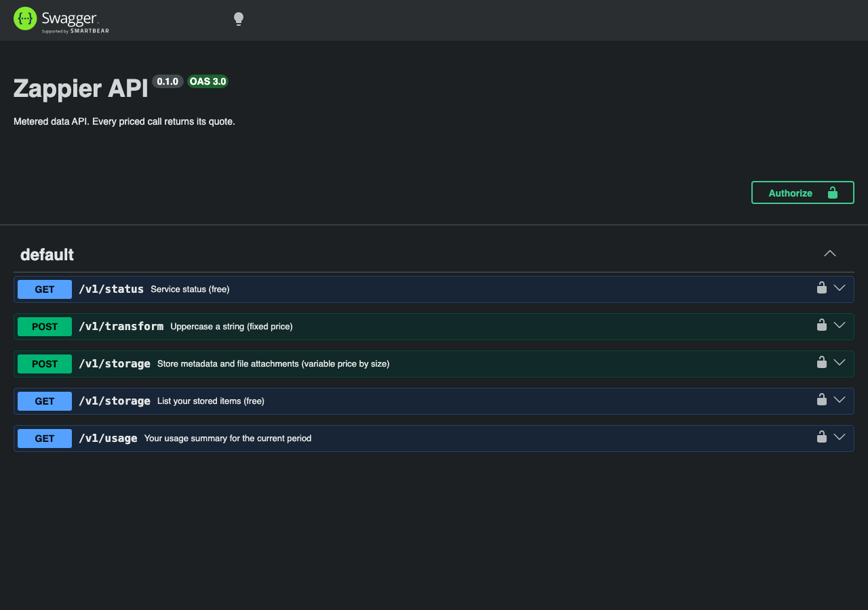Screen dimensions: 868x610
Task: Expand the GET /v1/usage chevron
Action: pos(840,436)
